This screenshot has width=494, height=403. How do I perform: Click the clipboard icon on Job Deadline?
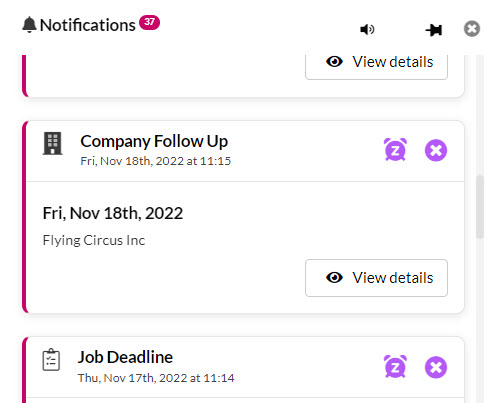coord(51,360)
